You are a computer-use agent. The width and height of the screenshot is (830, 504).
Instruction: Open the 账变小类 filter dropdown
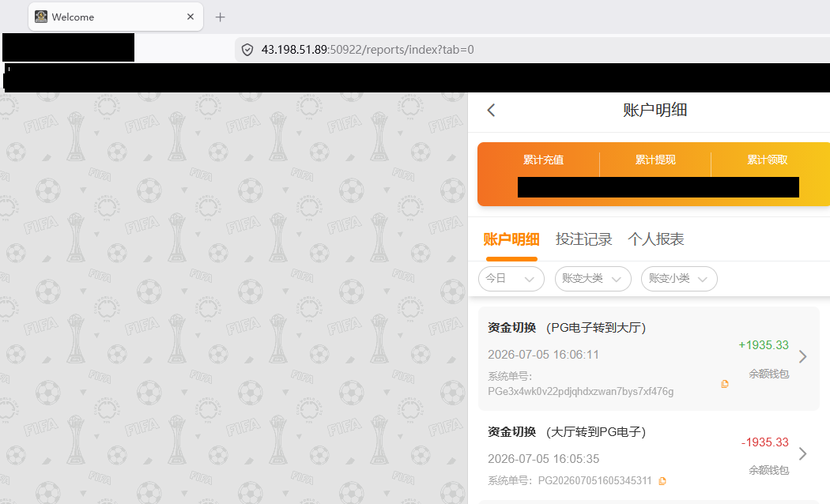pos(679,279)
